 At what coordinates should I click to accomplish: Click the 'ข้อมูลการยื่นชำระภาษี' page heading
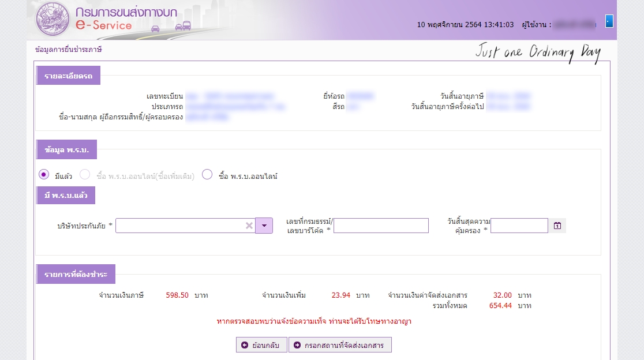pyautogui.click(x=68, y=49)
